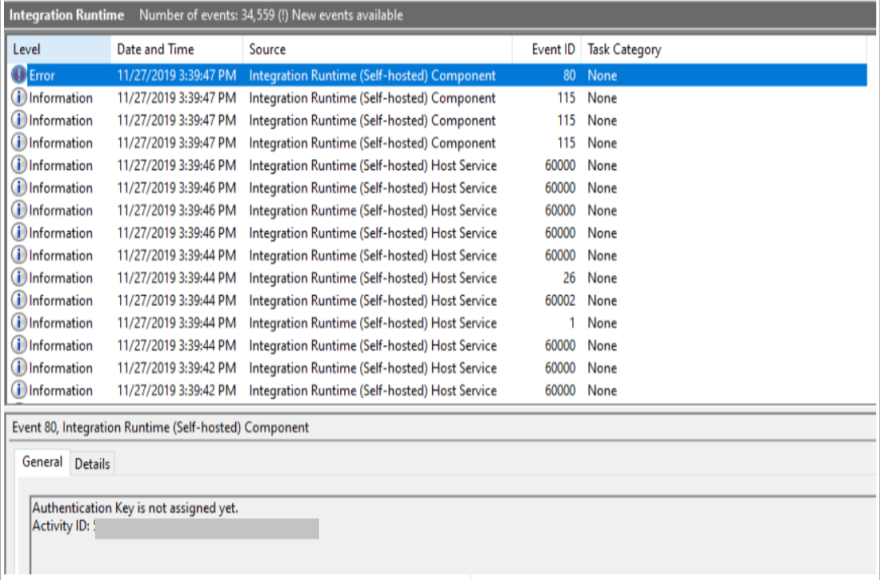Sort the list by the Event ID column header
Screen dimensions: 880x580
553,49
